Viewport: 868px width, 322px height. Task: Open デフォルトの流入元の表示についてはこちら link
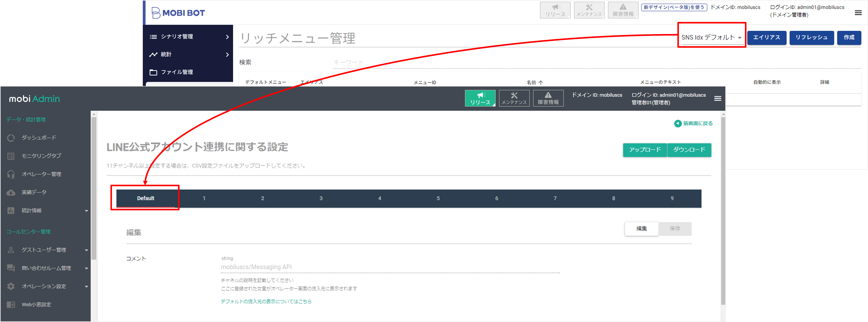pos(266,302)
